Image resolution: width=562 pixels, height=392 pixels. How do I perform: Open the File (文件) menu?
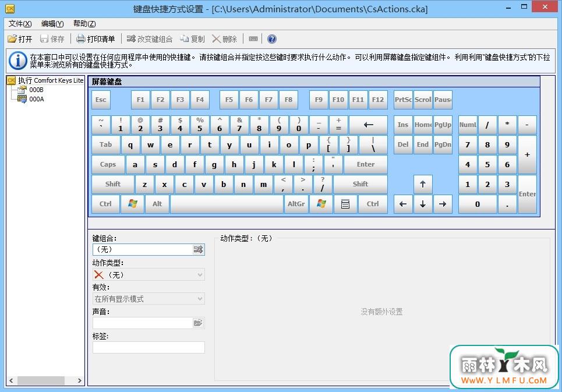click(x=20, y=24)
